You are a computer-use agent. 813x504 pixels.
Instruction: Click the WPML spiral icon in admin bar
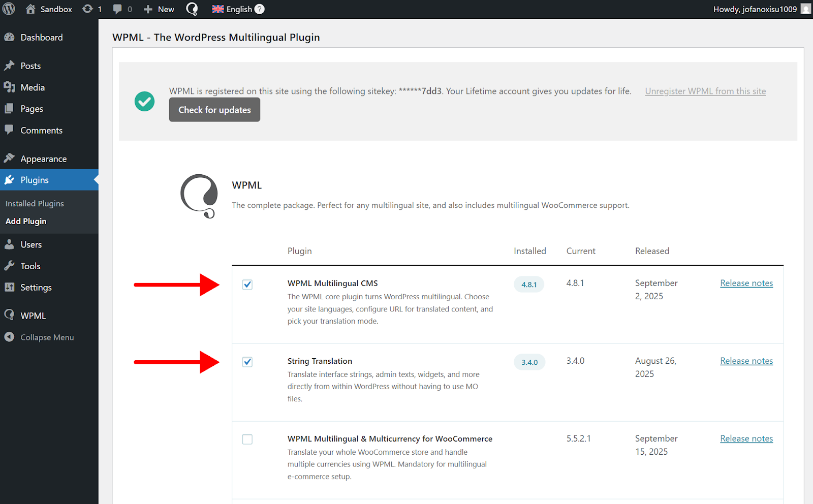[x=192, y=9]
